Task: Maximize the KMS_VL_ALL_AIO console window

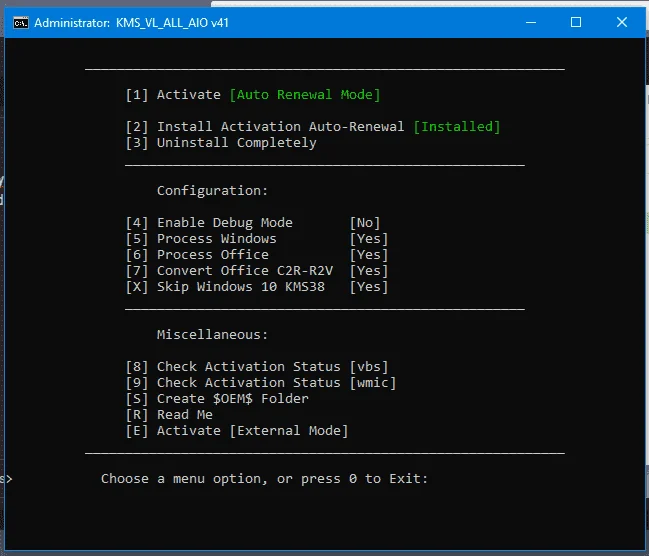Action: tap(576, 22)
